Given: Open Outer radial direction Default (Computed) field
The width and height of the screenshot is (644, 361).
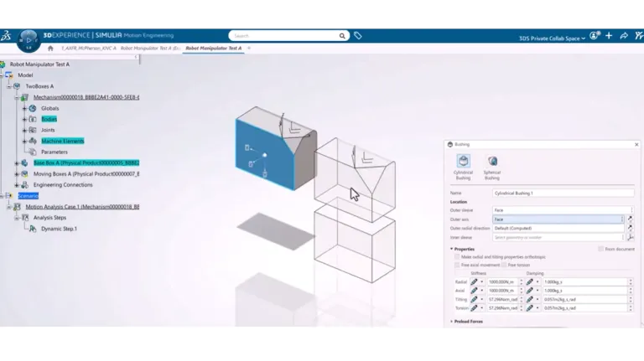Looking at the screenshot, I should (558, 228).
